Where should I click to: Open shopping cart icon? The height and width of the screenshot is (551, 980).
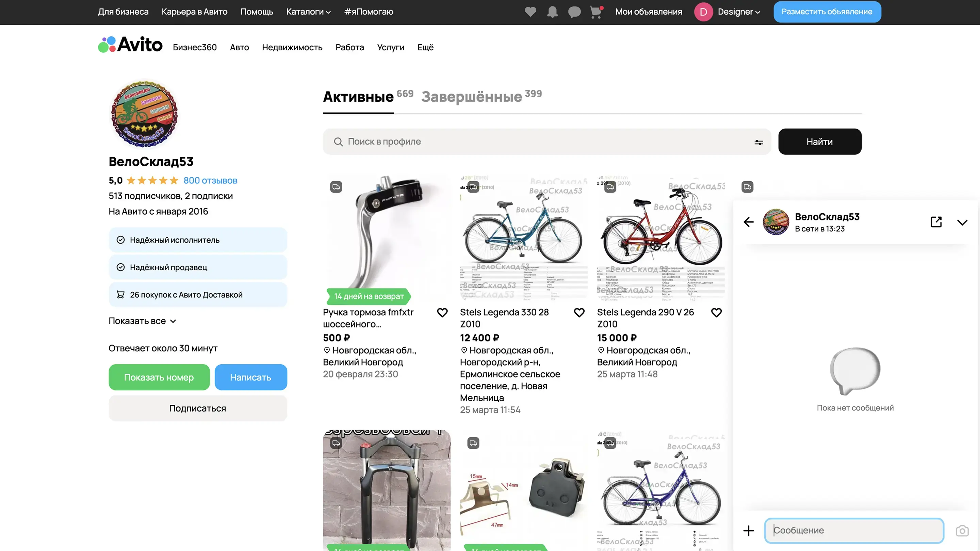(596, 12)
